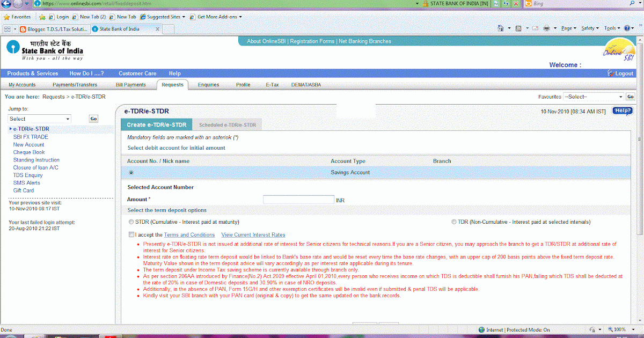
Task: Click the RSS Feeds icon
Action: click(x=518, y=28)
